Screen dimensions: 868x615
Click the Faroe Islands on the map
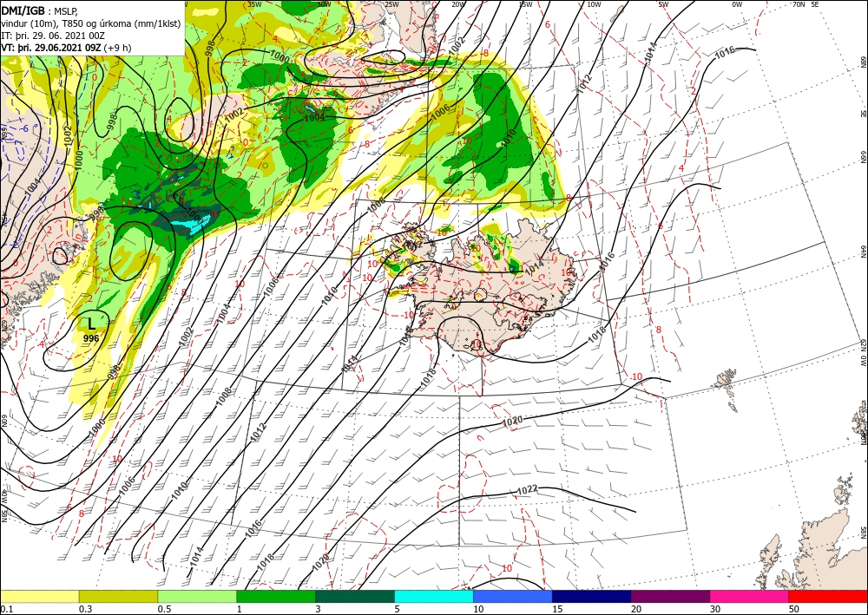pyautogui.click(x=728, y=389)
